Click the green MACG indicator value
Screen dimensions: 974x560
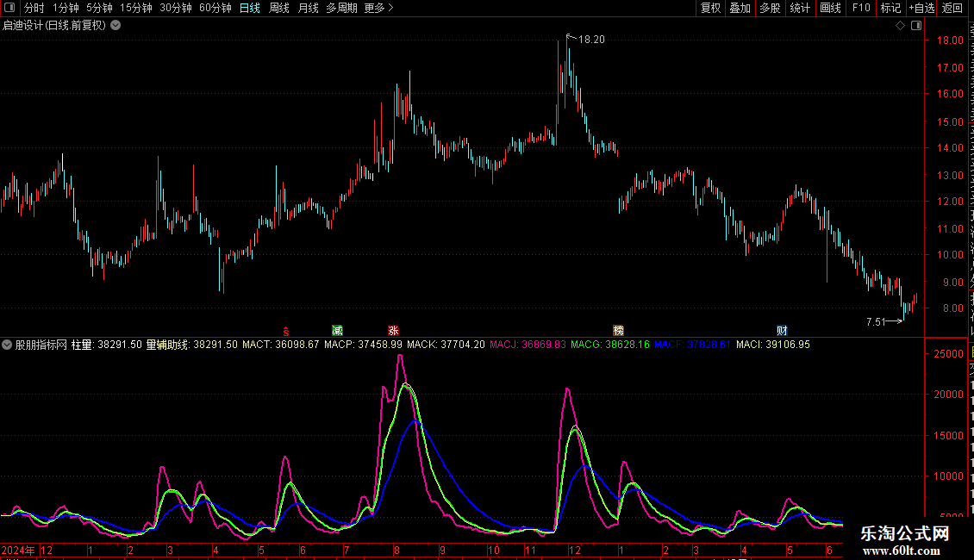click(610, 345)
